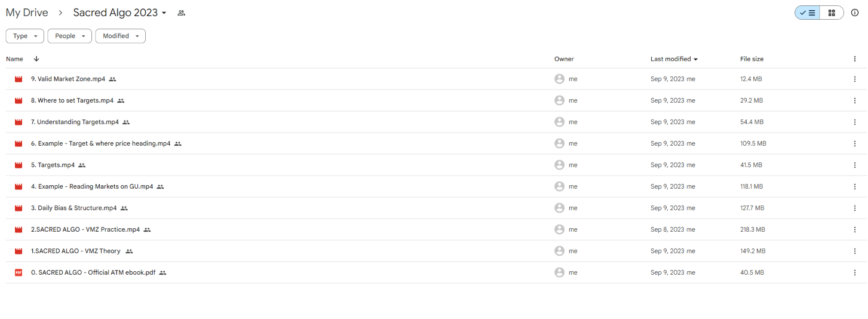Viewport: 868px width, 319px height.
Task: Open the column header more options menu
Action: coord(855,59)
